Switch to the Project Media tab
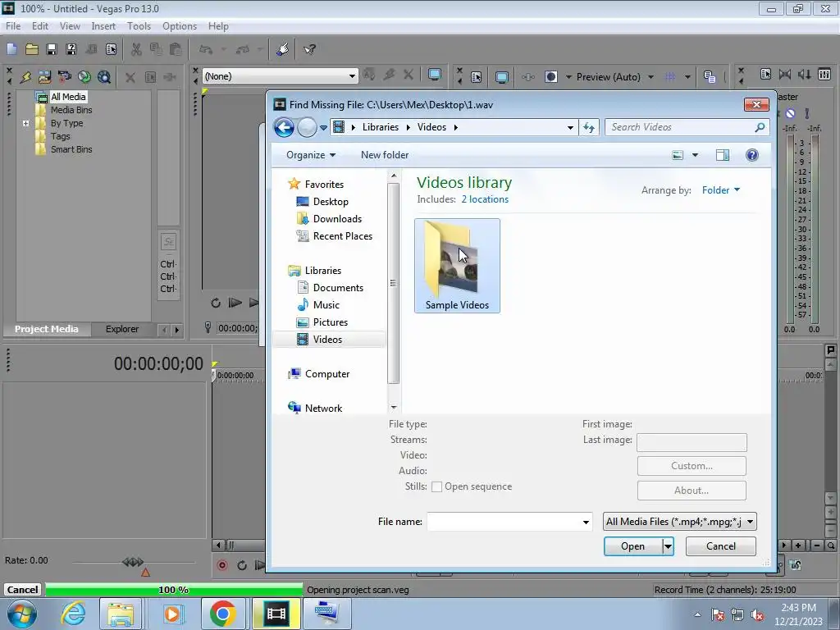The image size is (840, 630). point(46,329)
